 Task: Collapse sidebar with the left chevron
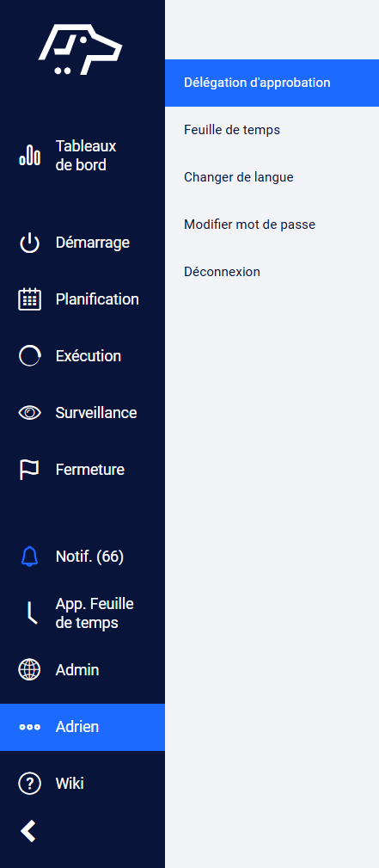click(28, 831)
